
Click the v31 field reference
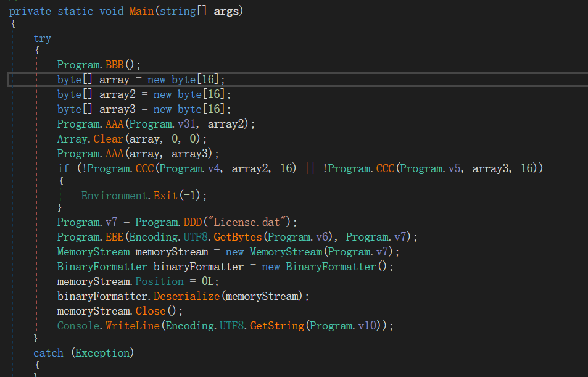186,124
